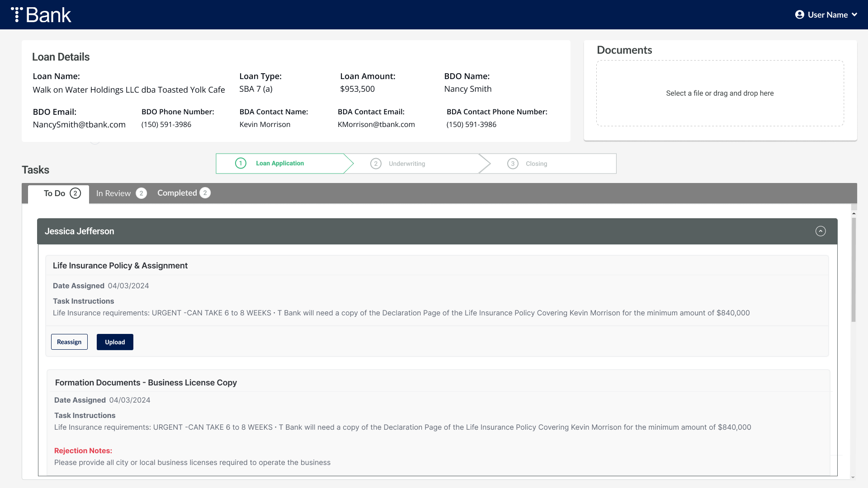Click step 3 circle icon for Closing
Viewport: 868px width, 488px height.
pyautogui.click(x=513, y=164)
